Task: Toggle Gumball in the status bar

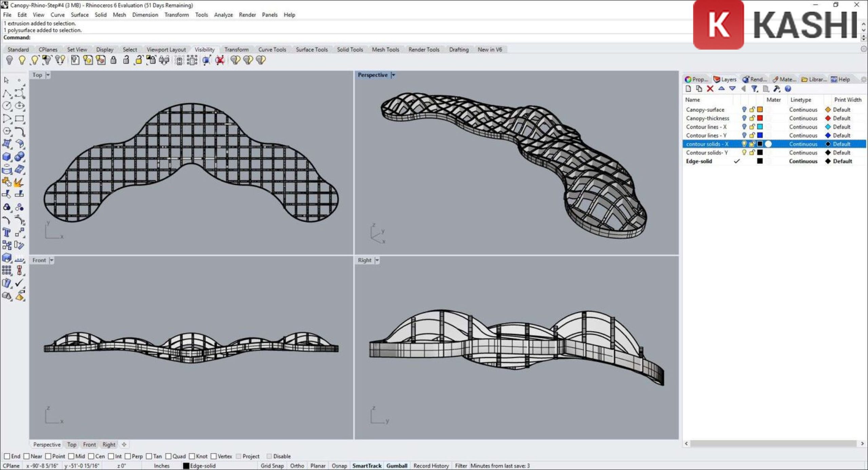Action: click(397, 466)
